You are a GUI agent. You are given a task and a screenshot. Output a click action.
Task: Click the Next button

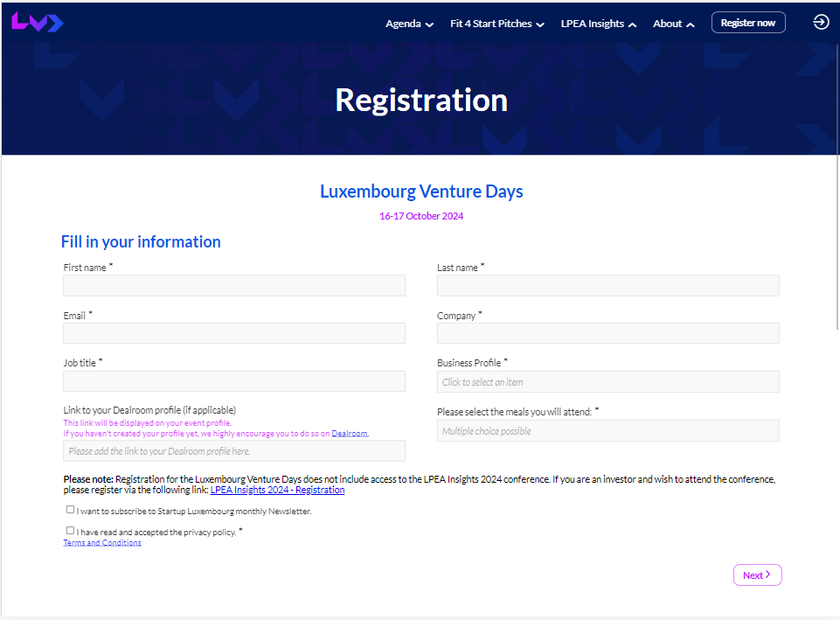758,575
